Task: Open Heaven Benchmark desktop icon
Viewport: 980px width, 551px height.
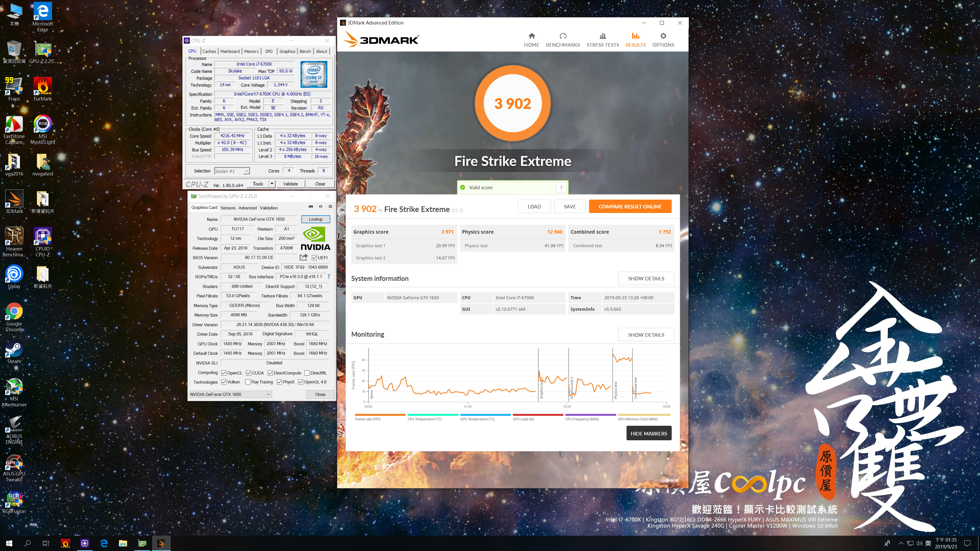Action: point(14,242)
